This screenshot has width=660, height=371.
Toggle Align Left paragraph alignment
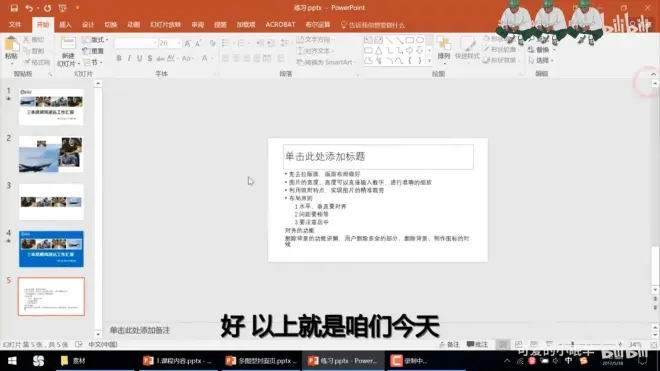coord(226,59)
